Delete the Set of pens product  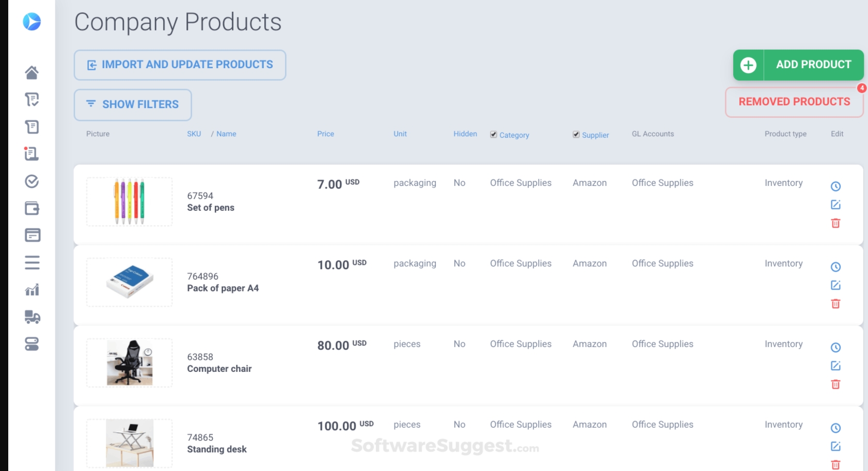(835, 223)
